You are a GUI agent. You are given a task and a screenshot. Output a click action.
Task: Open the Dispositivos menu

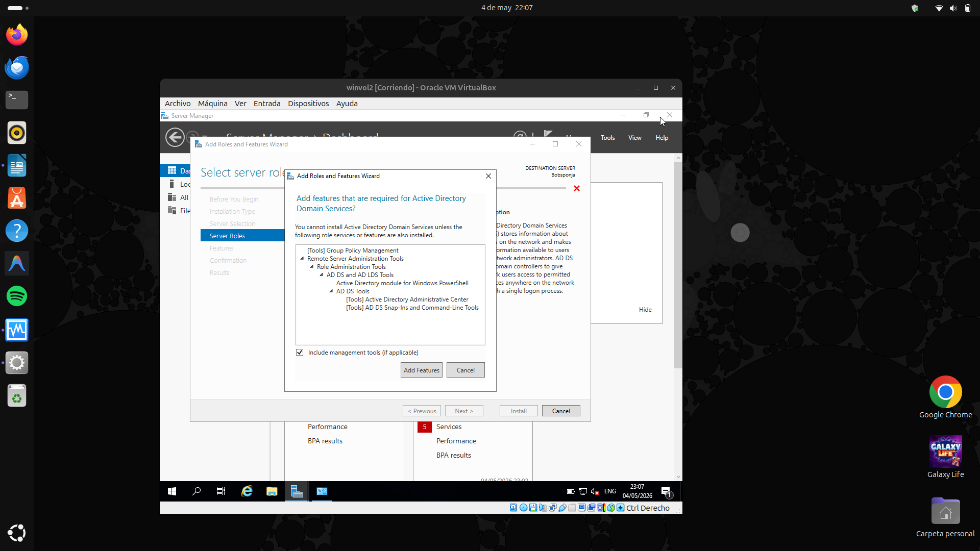308,104
